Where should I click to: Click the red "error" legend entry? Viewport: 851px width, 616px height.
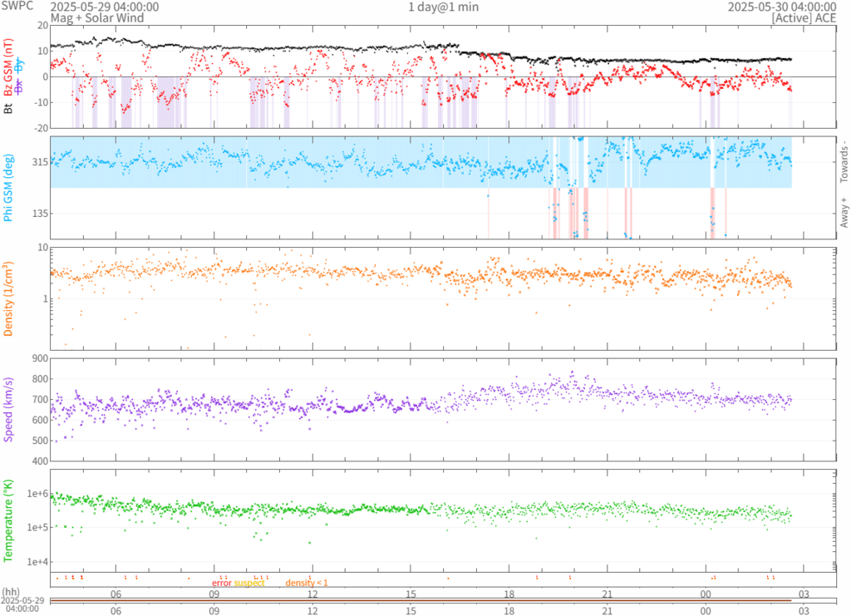pos(221,583)
